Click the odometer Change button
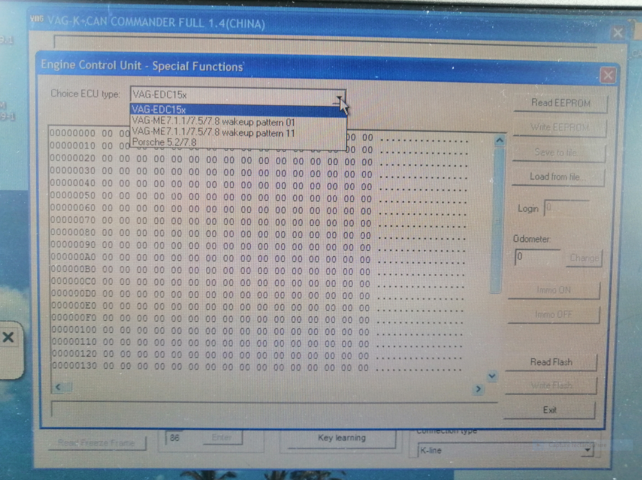 (584, 258)
